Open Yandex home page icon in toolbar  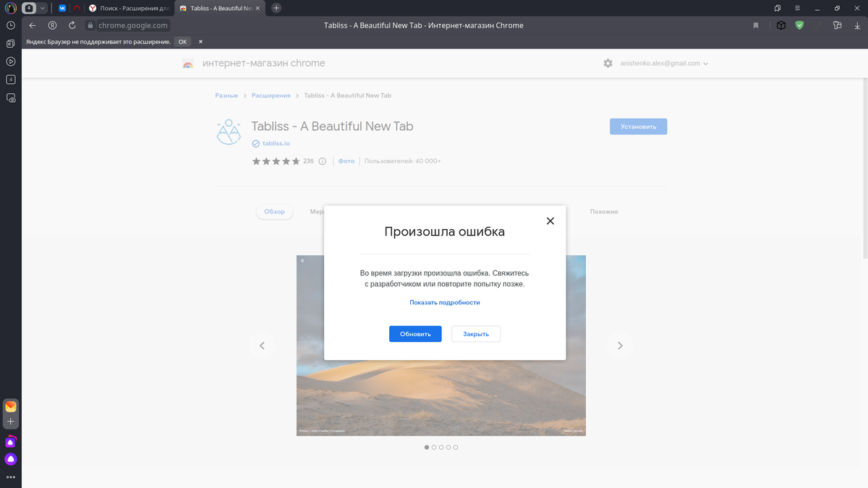point(52,25)
